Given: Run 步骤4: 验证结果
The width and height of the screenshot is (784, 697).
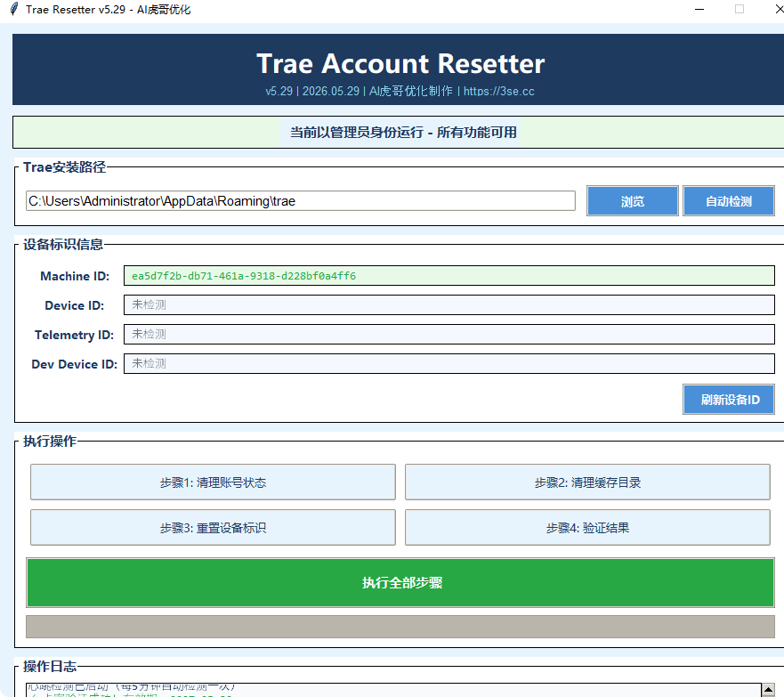Looking at the screenshot, I should pyautogui.click(x=587, y=528).
